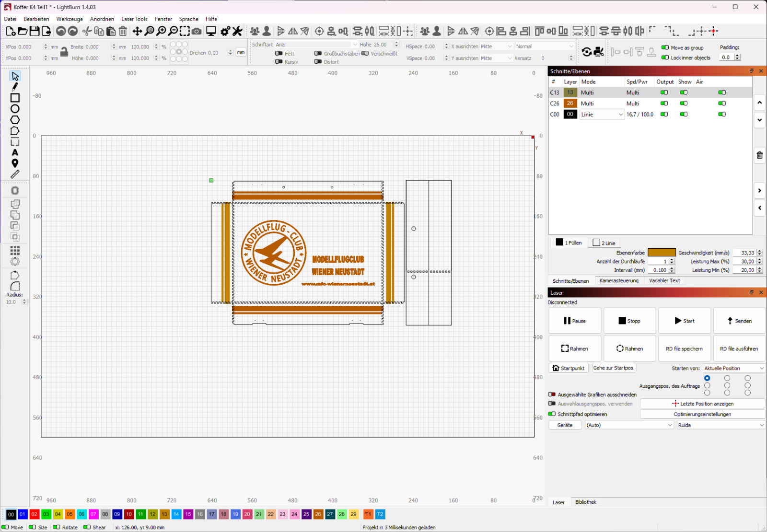Open Linie mode dropdown for layer C00

tap(602, 115)
